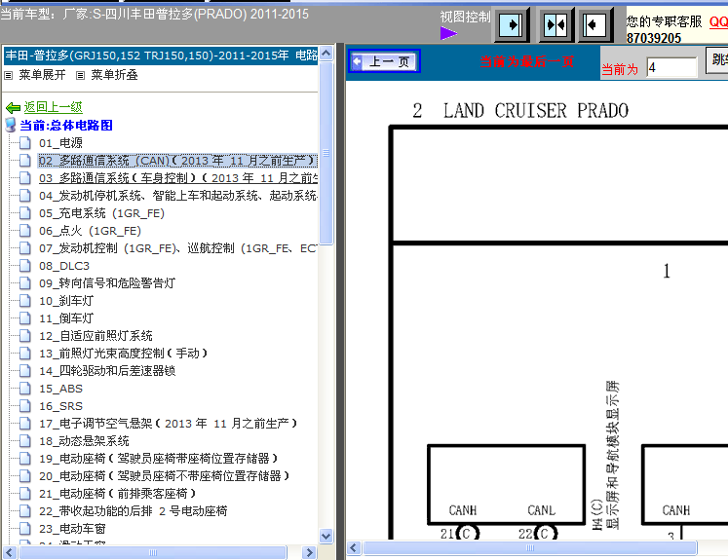Click the purple arrow under 视图控制
This screenshot has width=728, height=560.
click(448, 33)
